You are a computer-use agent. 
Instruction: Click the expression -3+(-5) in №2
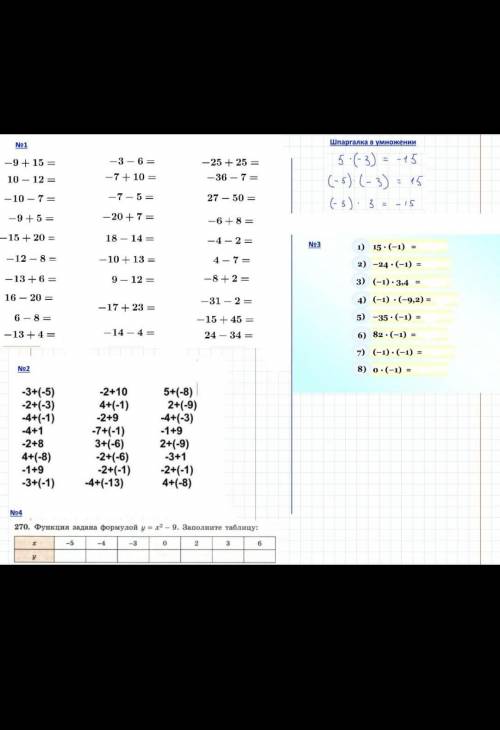tap(38, 392)
